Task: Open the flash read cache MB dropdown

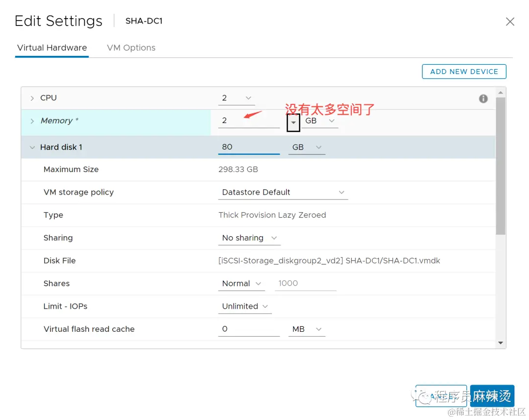Action: click(x=307, y=329)
